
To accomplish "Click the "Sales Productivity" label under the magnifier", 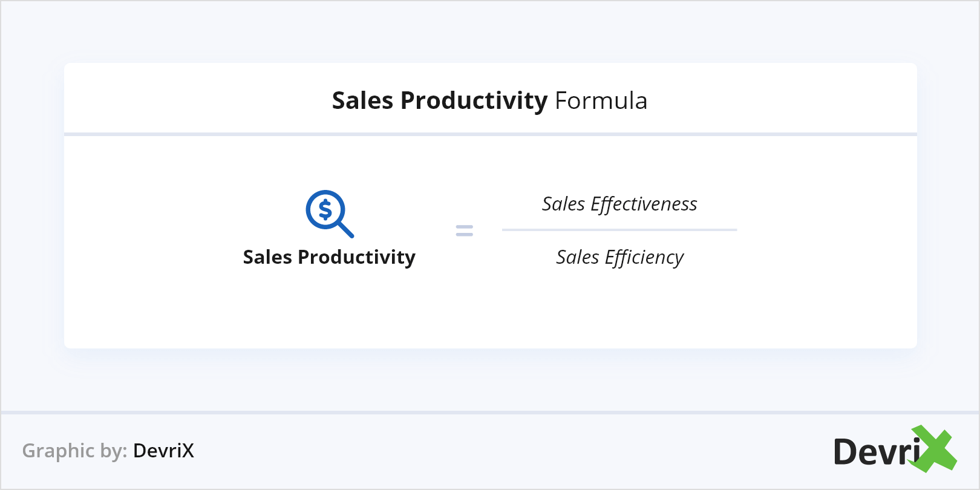I will point(329,257).
